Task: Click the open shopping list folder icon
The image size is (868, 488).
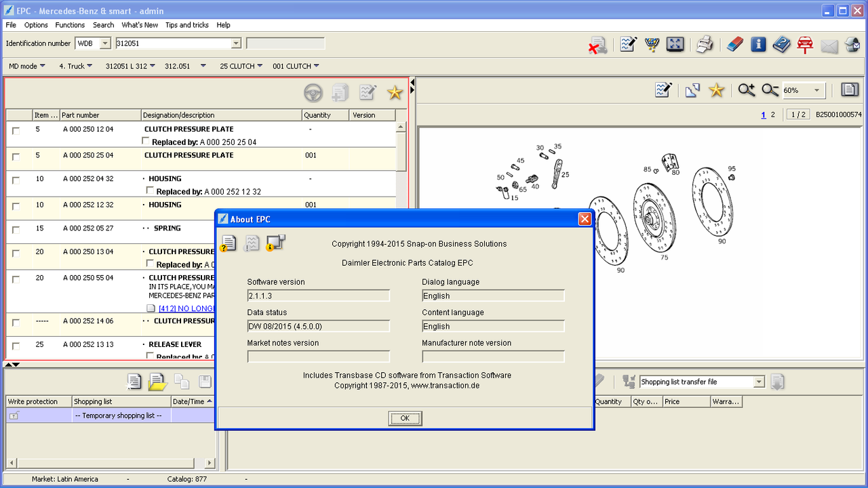Action: coord(157,382)
